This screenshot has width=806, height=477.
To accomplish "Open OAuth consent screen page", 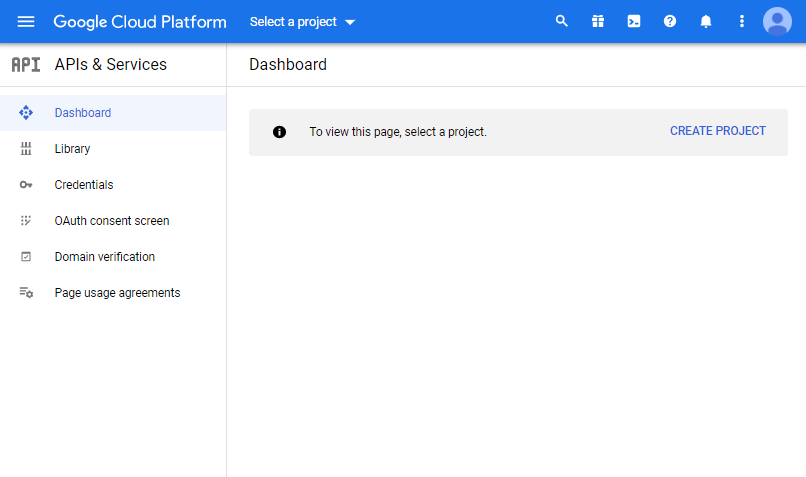I will click(113, 221).
